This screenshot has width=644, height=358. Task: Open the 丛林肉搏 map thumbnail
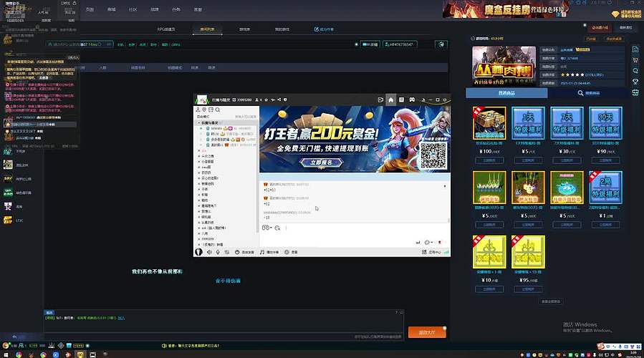pyautogui.click(x=504, y=65)
